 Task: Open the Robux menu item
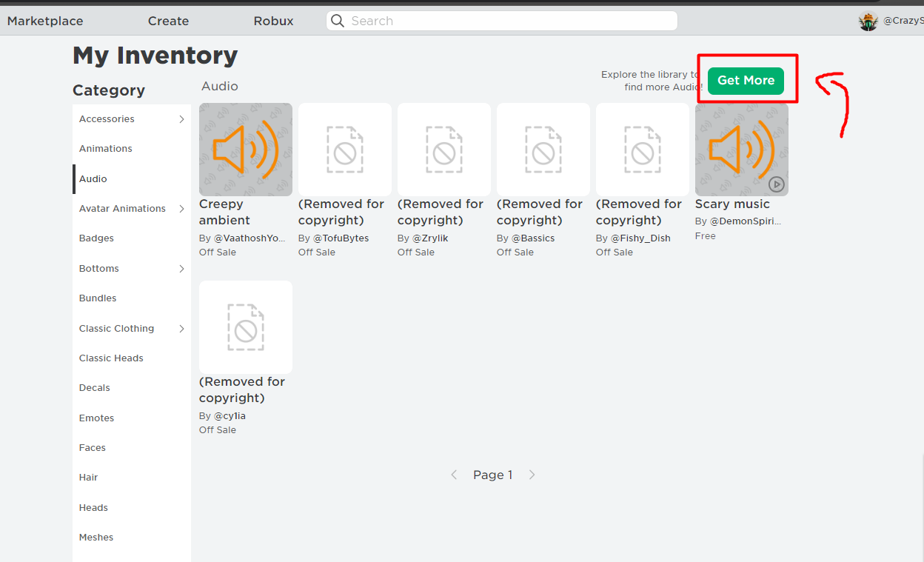click(x=273, y=21)
